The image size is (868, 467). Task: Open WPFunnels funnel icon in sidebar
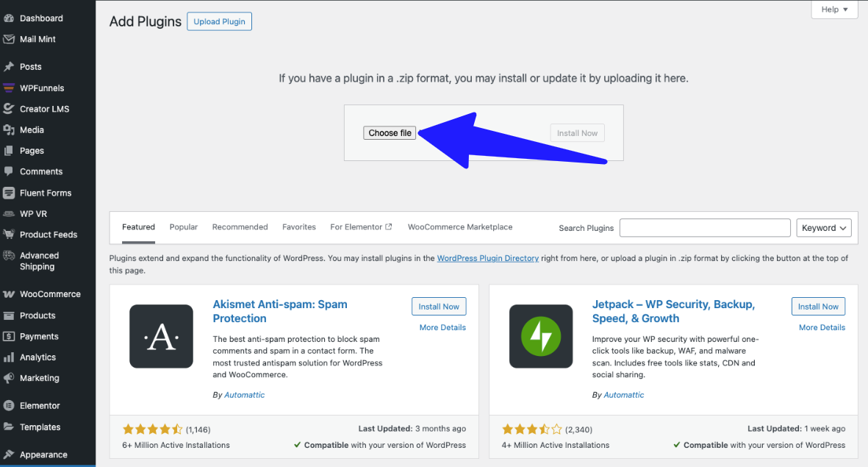click(8, 88)
